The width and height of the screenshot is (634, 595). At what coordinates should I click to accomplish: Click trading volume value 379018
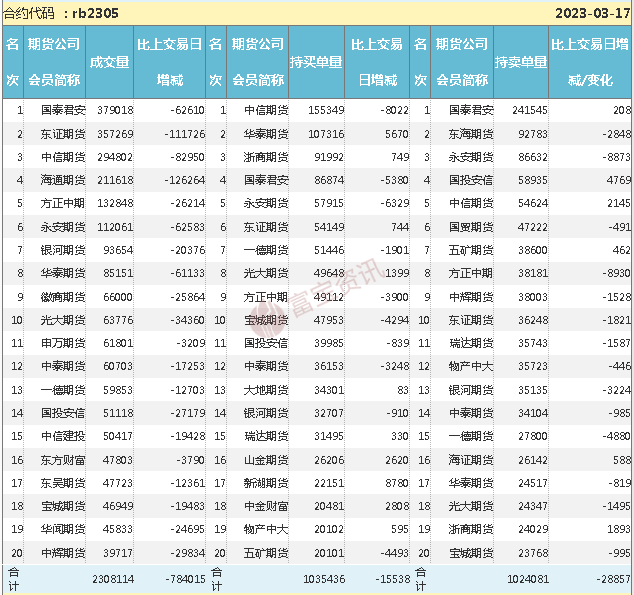pos(115,110)
